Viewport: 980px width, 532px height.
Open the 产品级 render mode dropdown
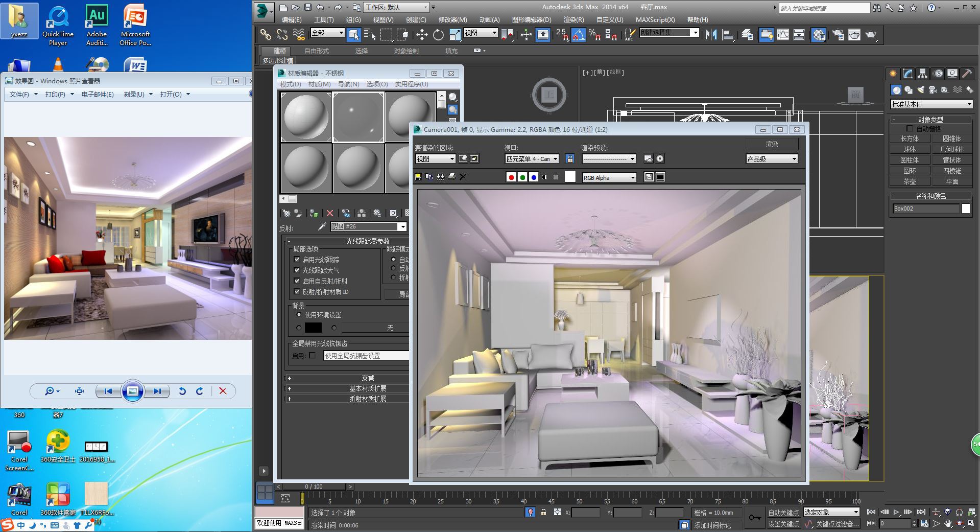772,159
